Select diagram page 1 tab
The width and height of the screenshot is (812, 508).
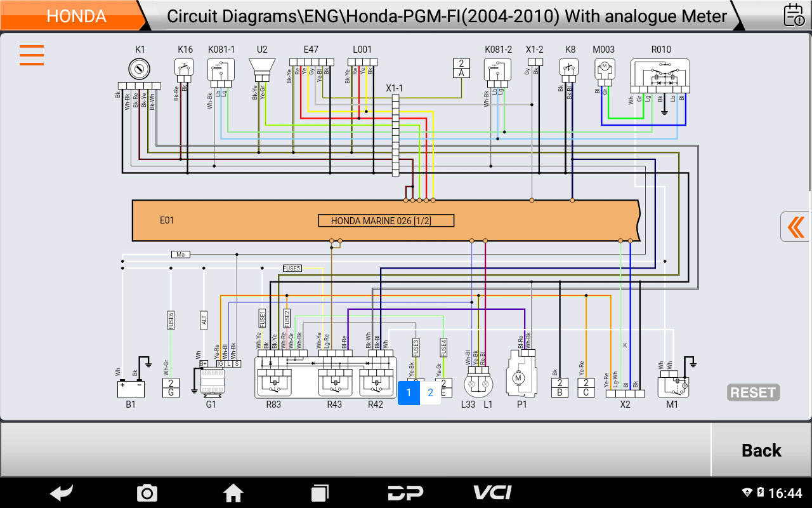click(409, 392)
